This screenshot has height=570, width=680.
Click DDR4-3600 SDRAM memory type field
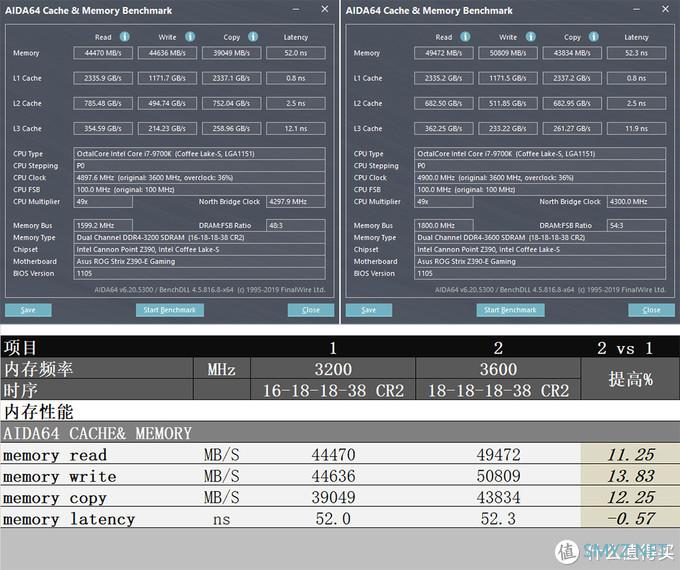point(540,238)
